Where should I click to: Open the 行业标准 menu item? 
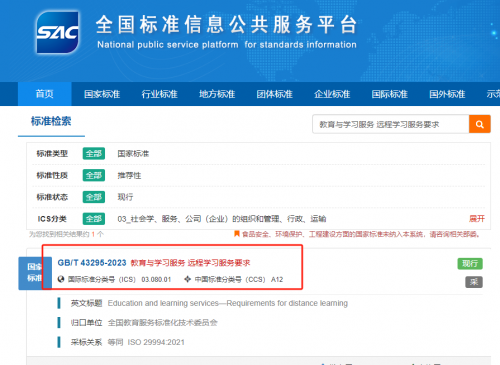coord(160,94)
